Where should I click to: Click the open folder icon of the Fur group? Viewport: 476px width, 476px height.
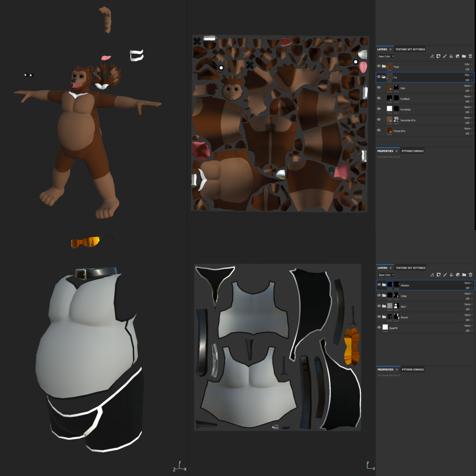tap(384, 77)
